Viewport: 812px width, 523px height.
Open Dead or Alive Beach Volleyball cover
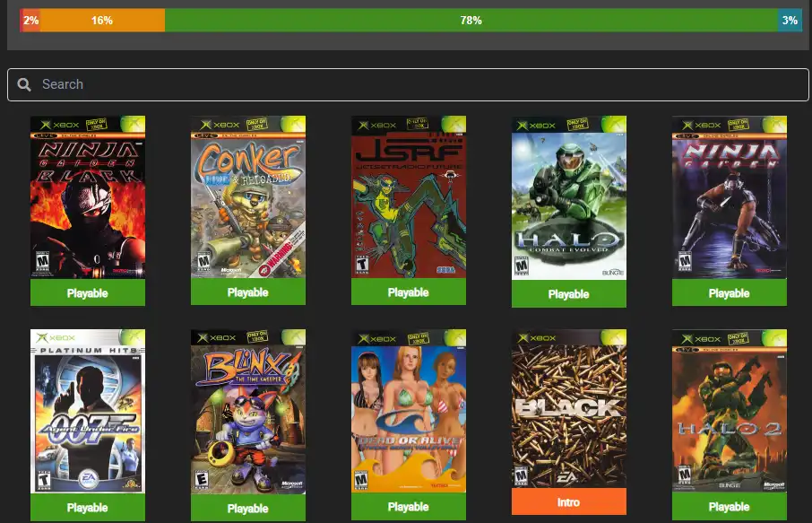click(409, 411)
